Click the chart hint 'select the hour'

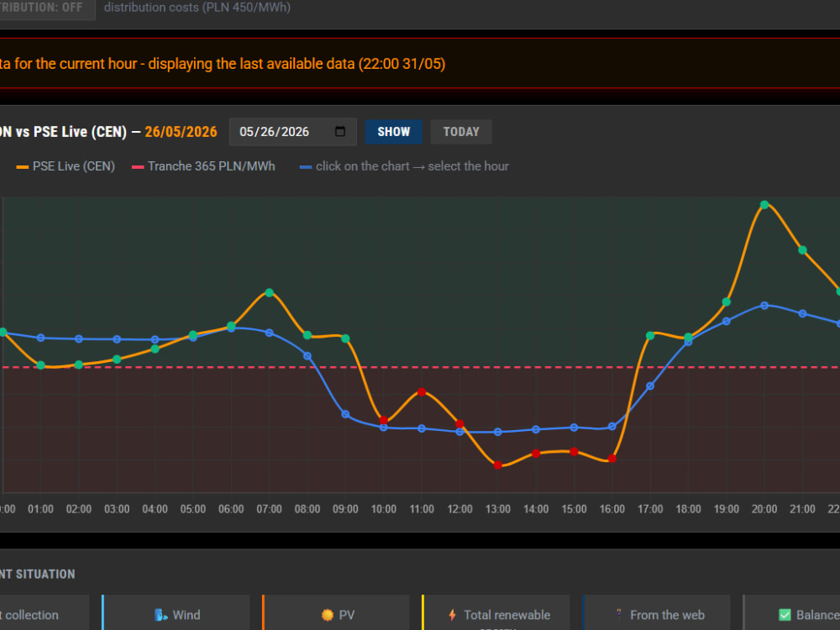[468, 166]
